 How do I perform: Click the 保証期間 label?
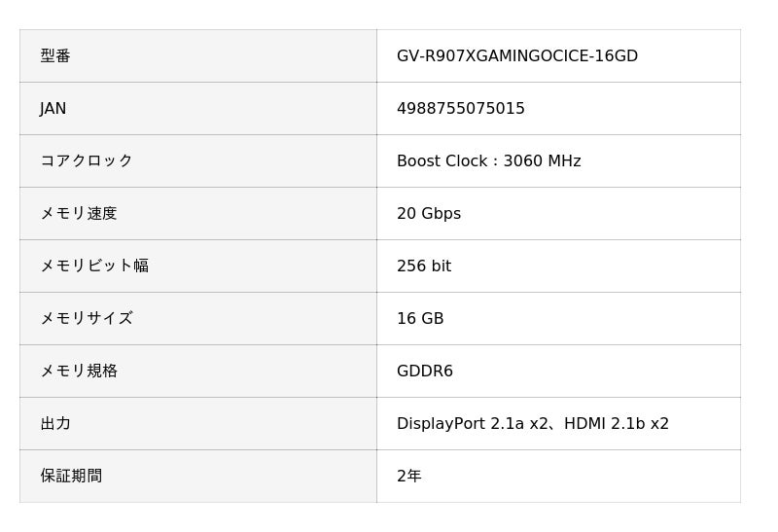[x=71, y=477]
